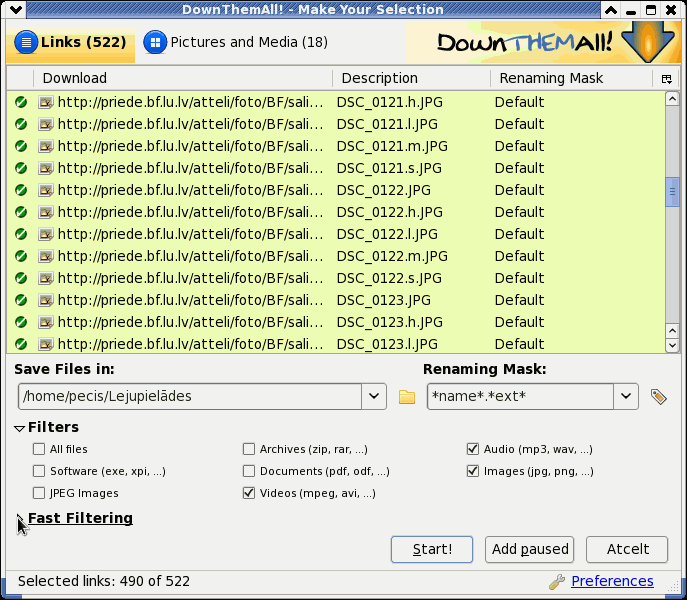Enable the All files filter
Image resolution: width=687 pixels, height=600 pixels.
(39, 449)
